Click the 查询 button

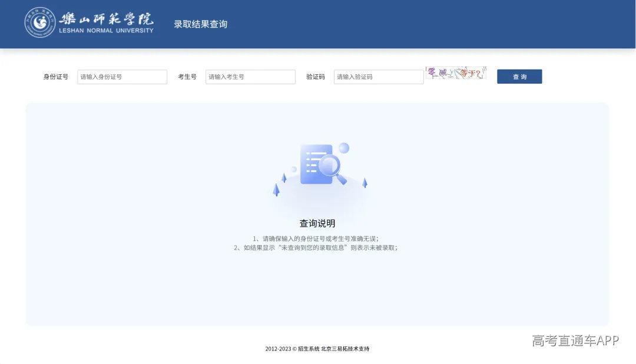tap(519, 77)
